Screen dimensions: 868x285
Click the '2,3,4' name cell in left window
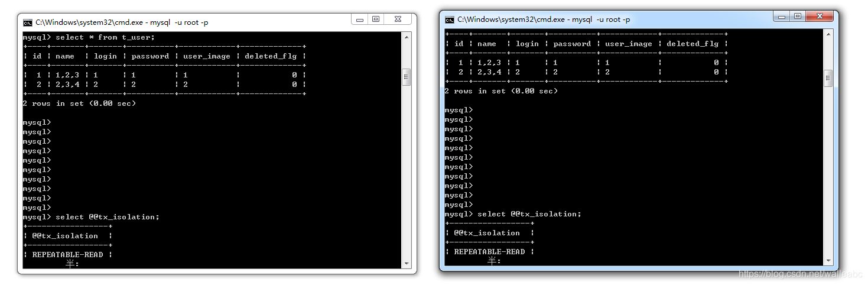coord(67,85)
